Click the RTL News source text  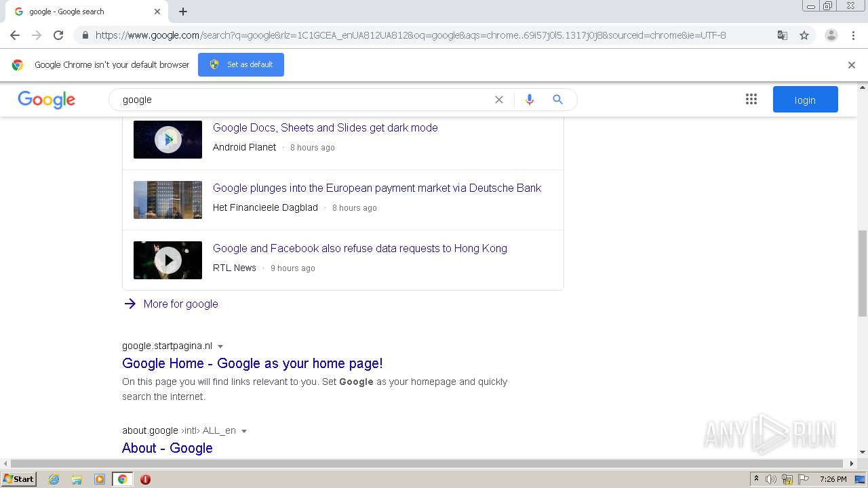click(235, 268)
